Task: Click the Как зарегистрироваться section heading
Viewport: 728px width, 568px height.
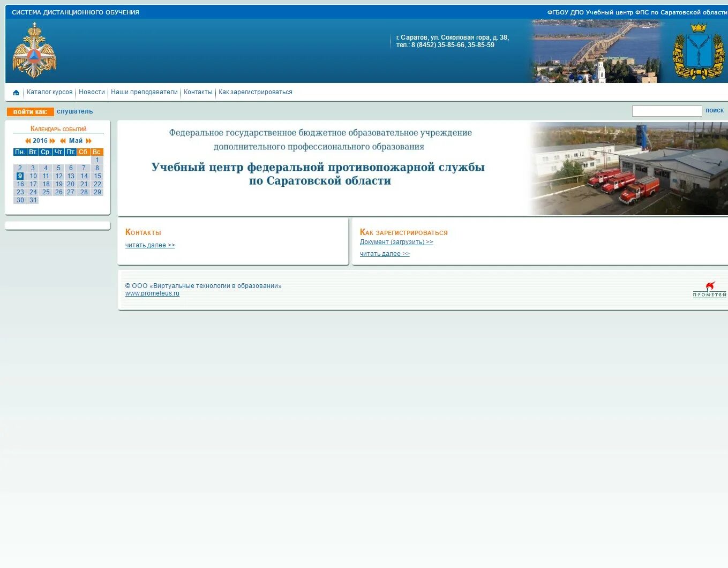Action: coord(404,232)
